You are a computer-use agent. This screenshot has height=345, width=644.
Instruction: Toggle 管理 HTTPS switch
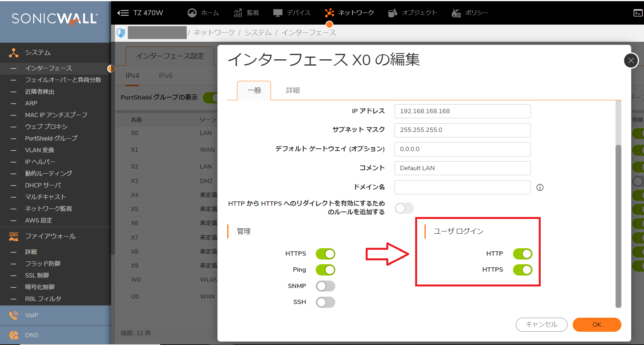tap(326, 254)
